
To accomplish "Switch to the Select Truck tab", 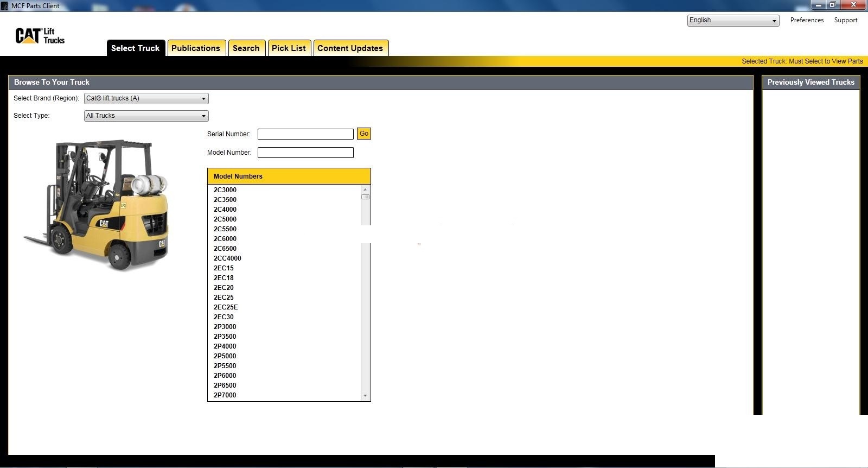I will [136, 48].
